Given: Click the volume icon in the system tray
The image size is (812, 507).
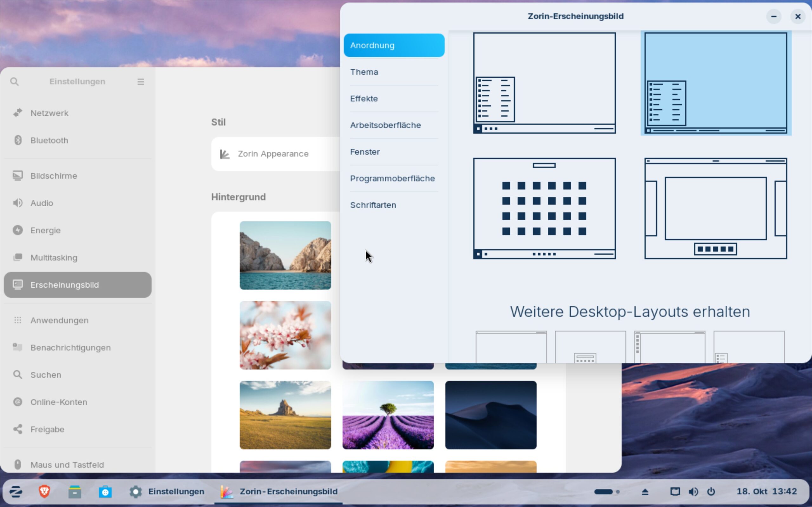Looking at the screenshot, I should (693, 491).
